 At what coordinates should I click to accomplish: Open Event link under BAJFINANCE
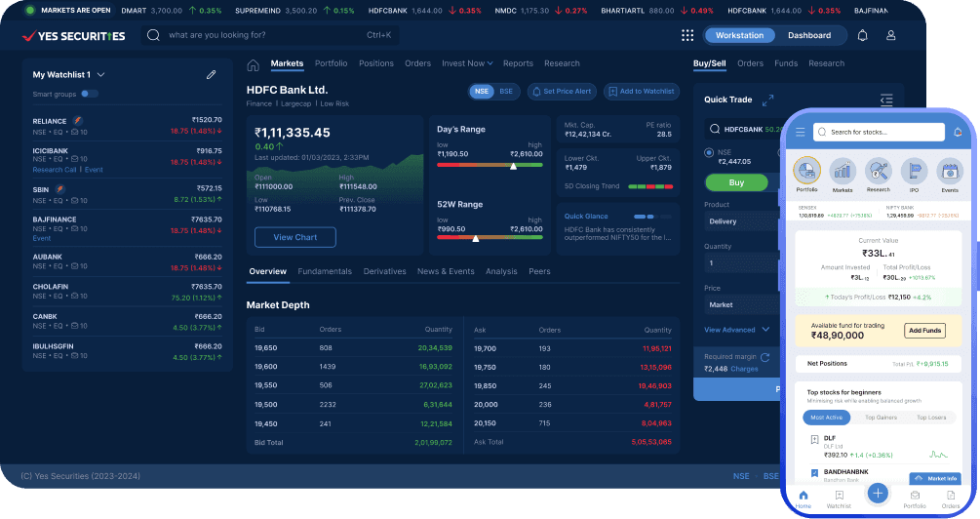(42, 238)
